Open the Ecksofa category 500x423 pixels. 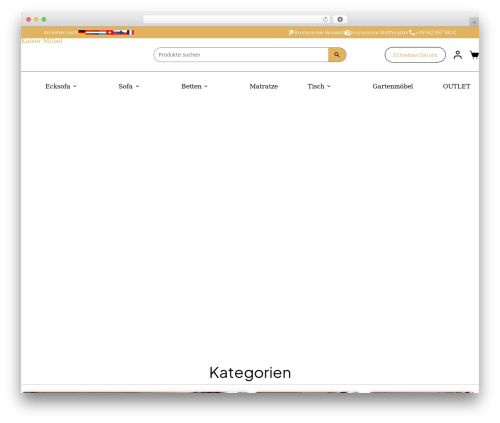(x=58, y=86)
